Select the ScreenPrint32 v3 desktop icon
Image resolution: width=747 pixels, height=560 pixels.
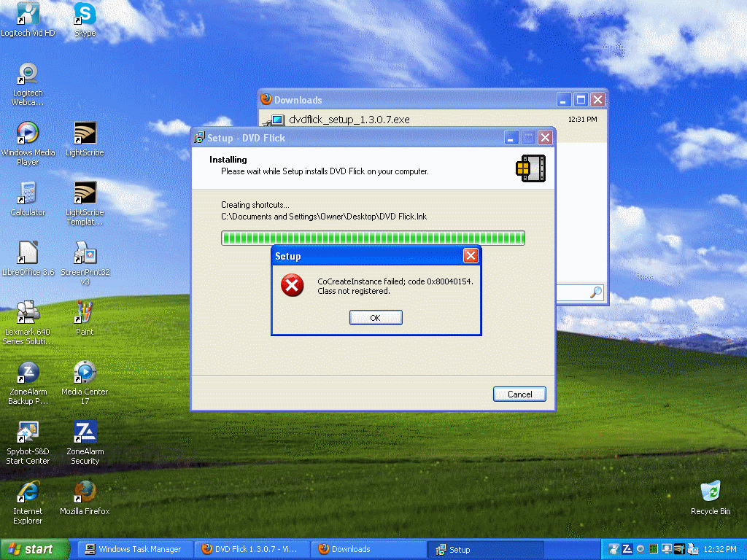pos(85,263)
